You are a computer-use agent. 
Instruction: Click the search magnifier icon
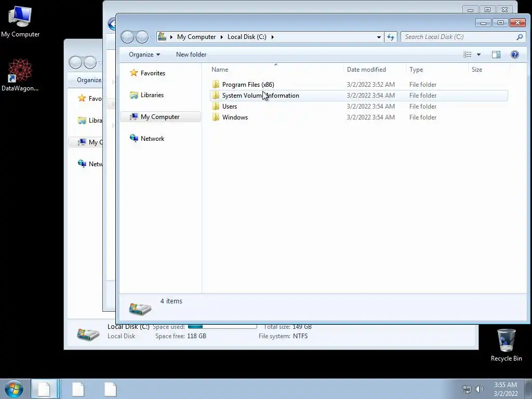coord(520,37)
